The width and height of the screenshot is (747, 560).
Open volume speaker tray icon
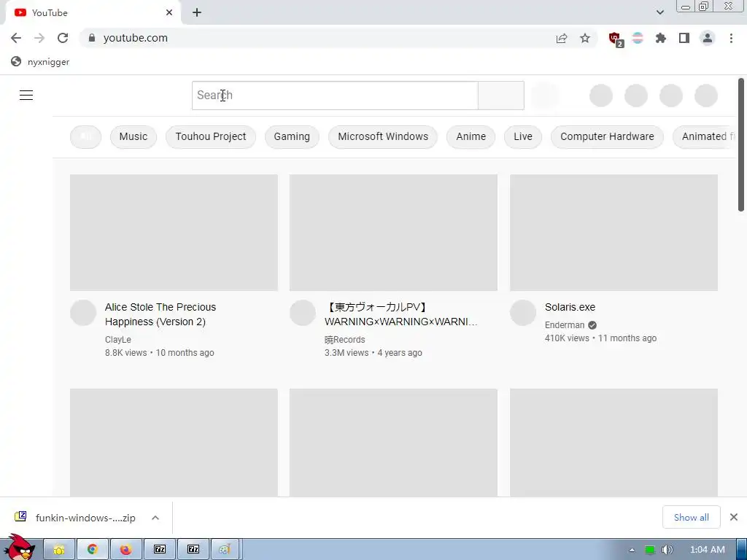667,550
